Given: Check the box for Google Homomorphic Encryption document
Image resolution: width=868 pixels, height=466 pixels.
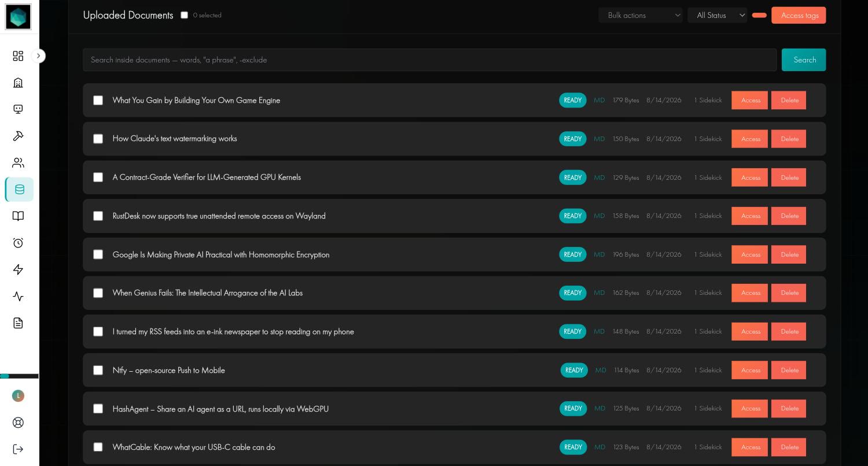Looking at the screenshot, I should click(98, 254).
